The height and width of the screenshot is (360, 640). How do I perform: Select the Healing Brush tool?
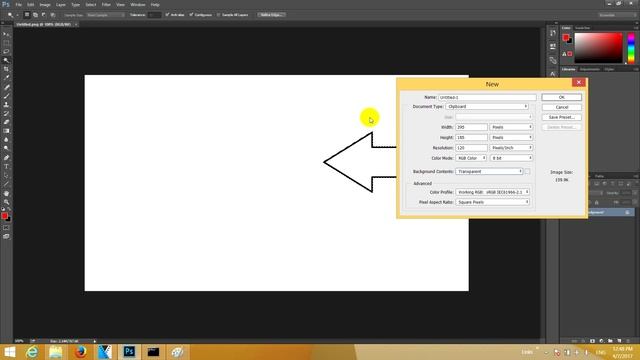click(6, 87)
